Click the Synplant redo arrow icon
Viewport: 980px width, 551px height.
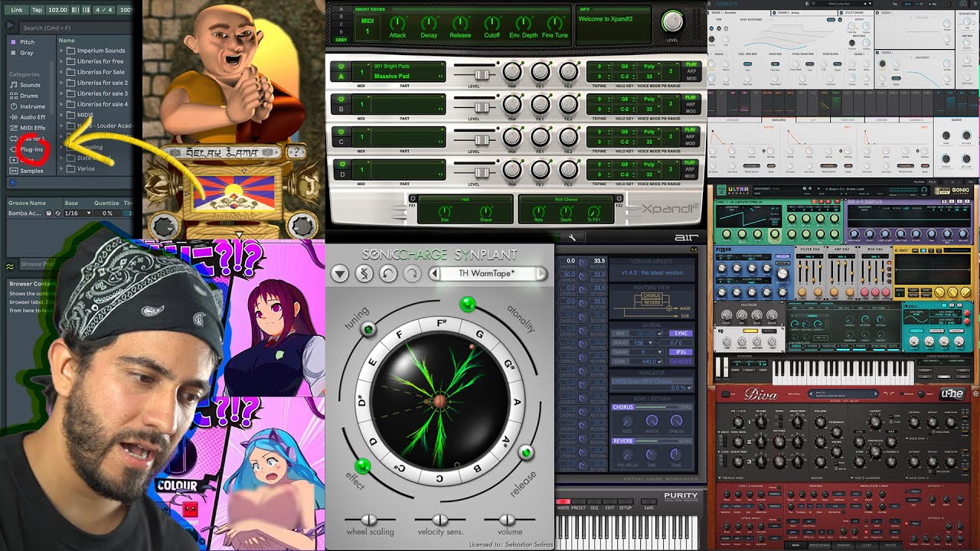[x=412, y=273]
